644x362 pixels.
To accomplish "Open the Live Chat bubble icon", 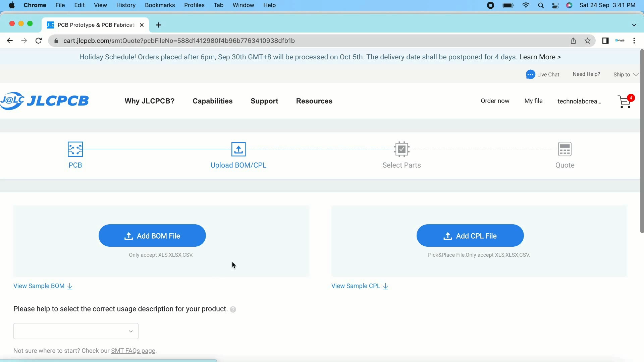I will [x=530, y=74].
